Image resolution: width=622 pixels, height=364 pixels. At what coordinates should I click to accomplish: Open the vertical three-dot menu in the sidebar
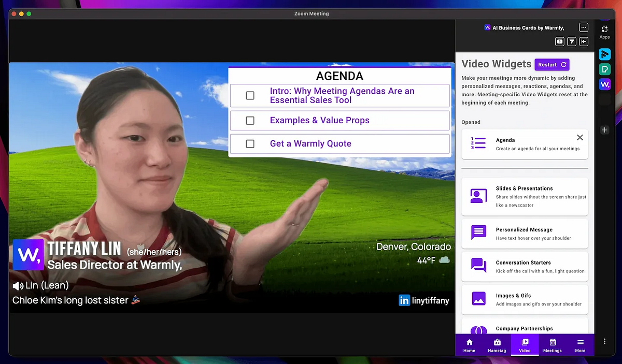point(604,341)
